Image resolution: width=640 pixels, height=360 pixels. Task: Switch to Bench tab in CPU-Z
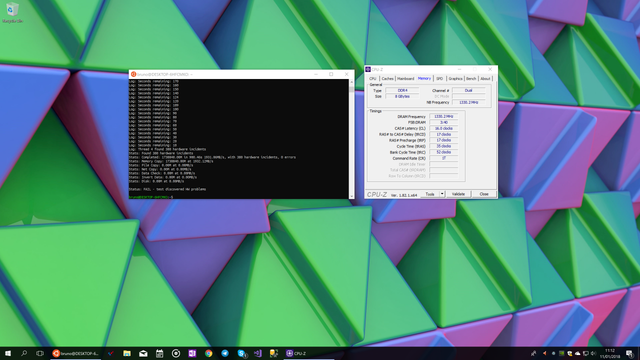click(x=471, y=78)
